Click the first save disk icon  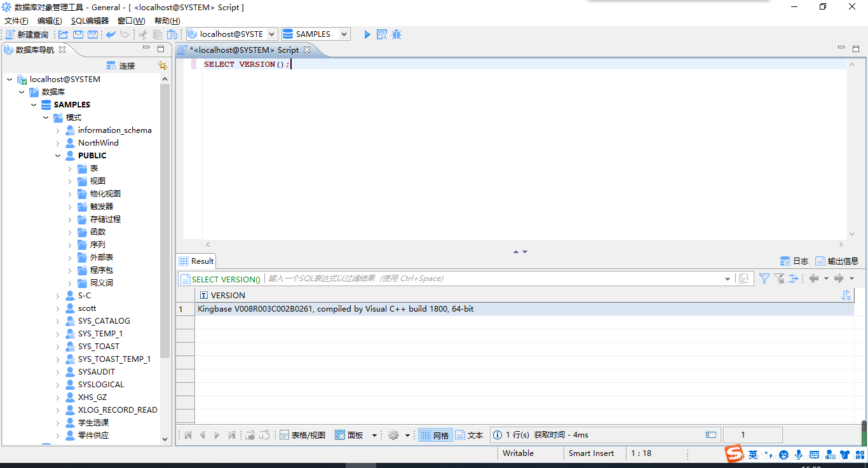point(78,34)
